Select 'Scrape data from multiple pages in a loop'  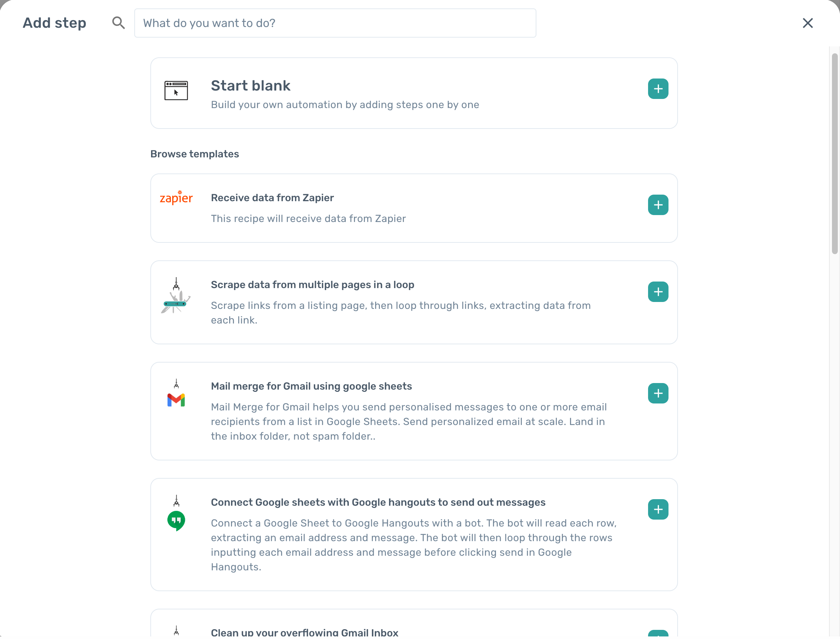pos(312,285)
